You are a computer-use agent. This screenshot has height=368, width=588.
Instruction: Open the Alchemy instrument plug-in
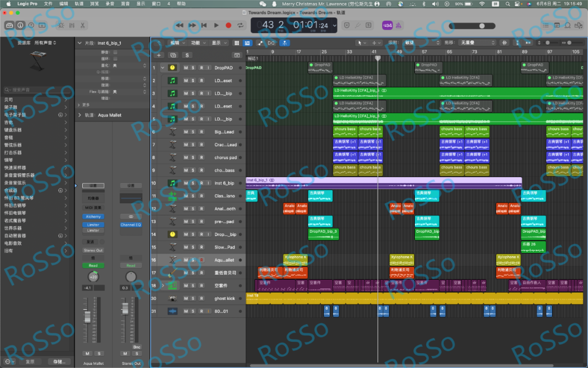pyautogui.click(x=93, y=216)
